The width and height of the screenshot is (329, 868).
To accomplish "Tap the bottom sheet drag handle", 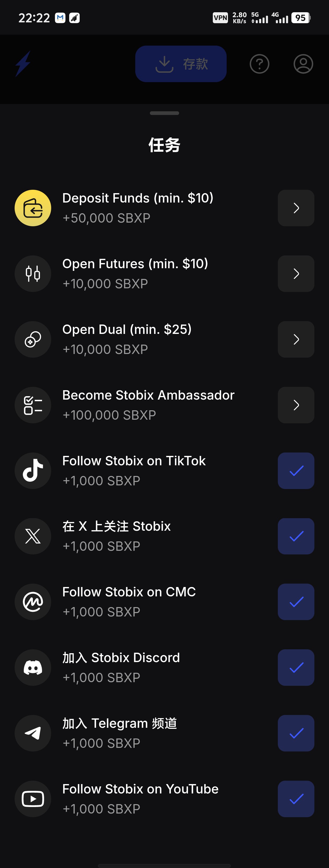I will (x=164, y=113).
